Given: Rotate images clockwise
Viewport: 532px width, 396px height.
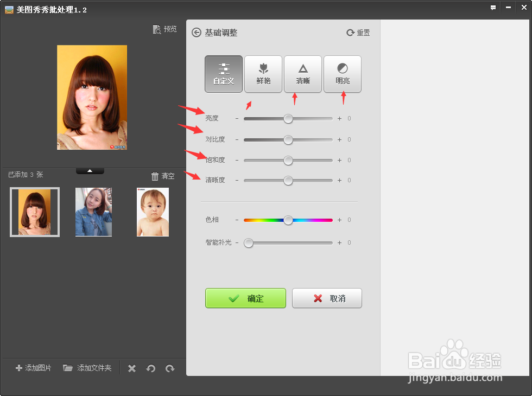Looking at the screenshot, I should (170, 368).
